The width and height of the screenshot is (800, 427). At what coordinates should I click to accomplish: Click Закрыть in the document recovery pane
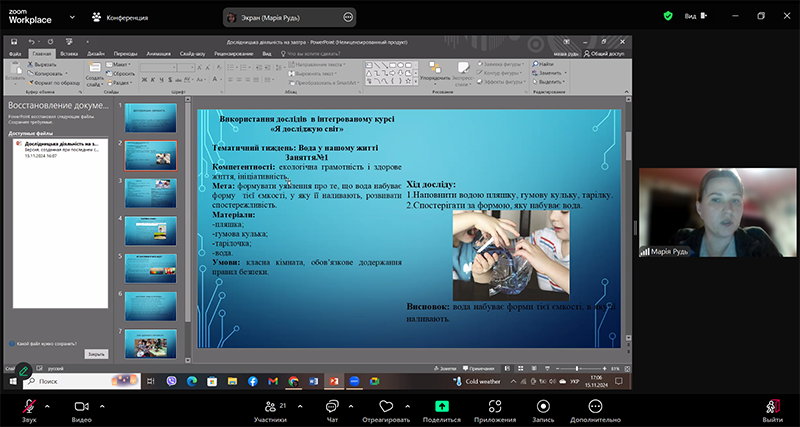click(x=96, y=354)
